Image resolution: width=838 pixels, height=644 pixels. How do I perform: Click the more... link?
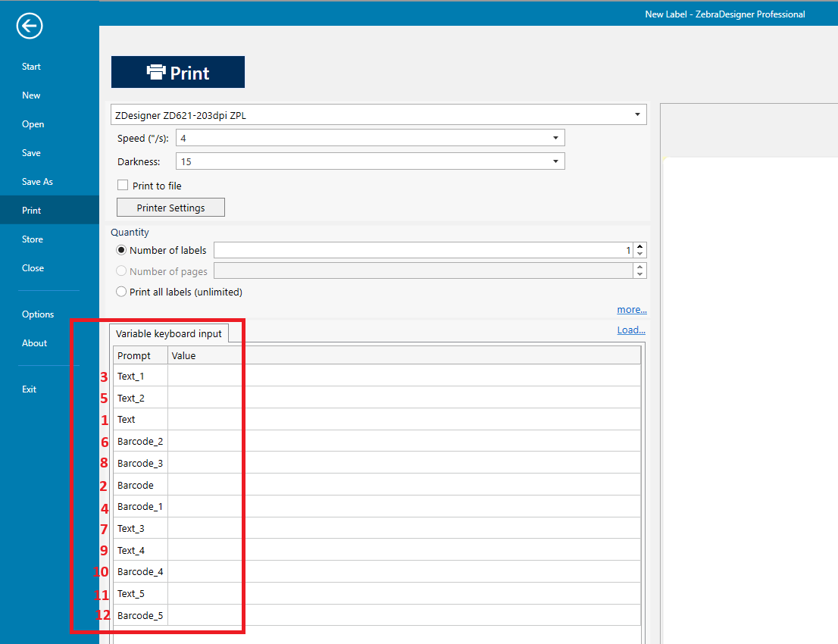(x=631, y=310)
